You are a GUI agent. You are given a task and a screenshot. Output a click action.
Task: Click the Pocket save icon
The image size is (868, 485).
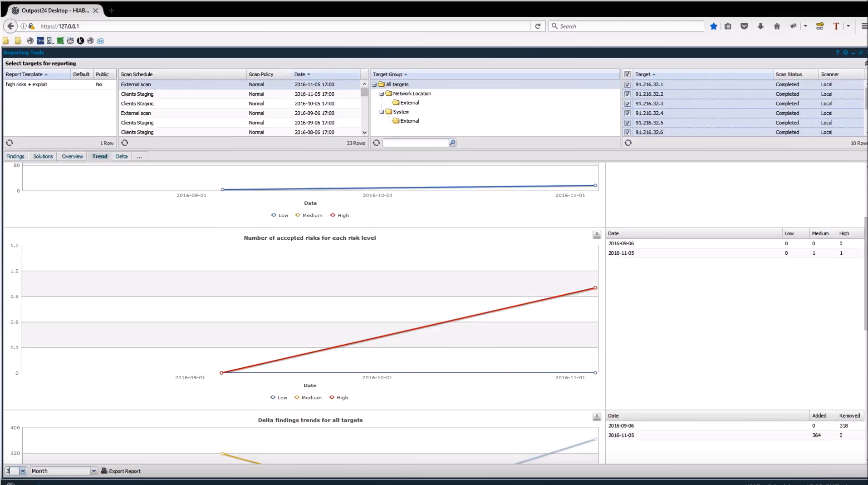click(744, 26)
